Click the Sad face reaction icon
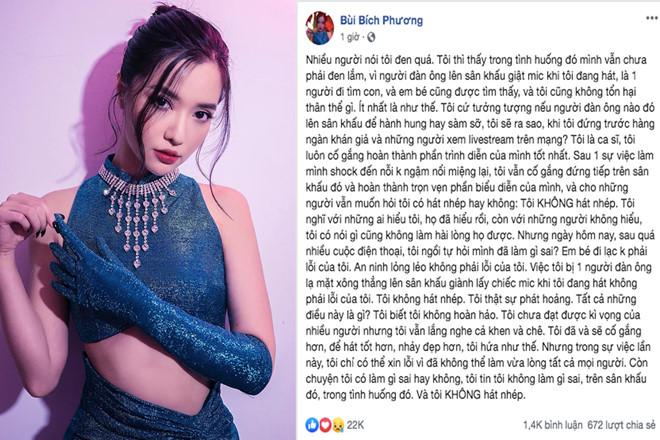This screenshot has width=660, height=440. click(x=337, y=425)
